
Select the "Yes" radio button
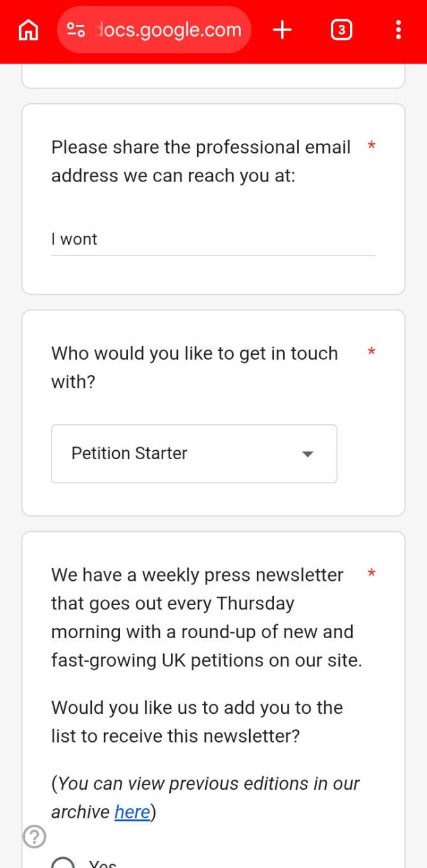pyautogui.click(x=63, y=863)
